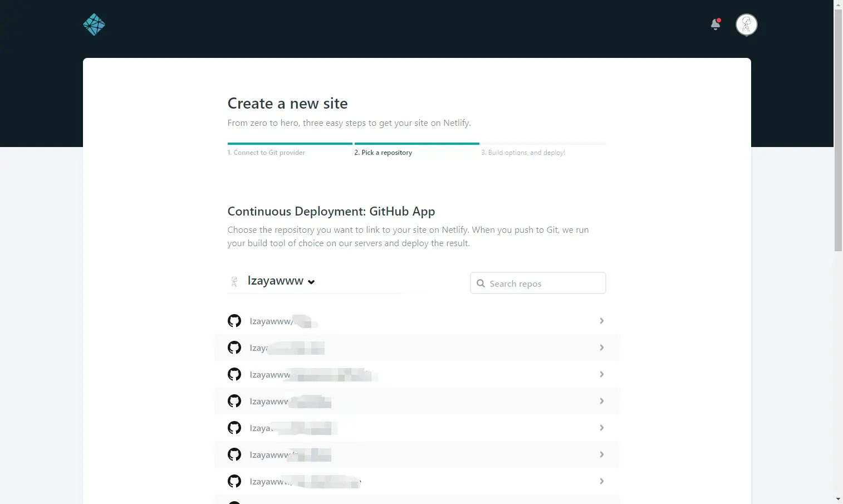
Task: Click the GitHub icon of the seventh repository
Action: (234, 481)
